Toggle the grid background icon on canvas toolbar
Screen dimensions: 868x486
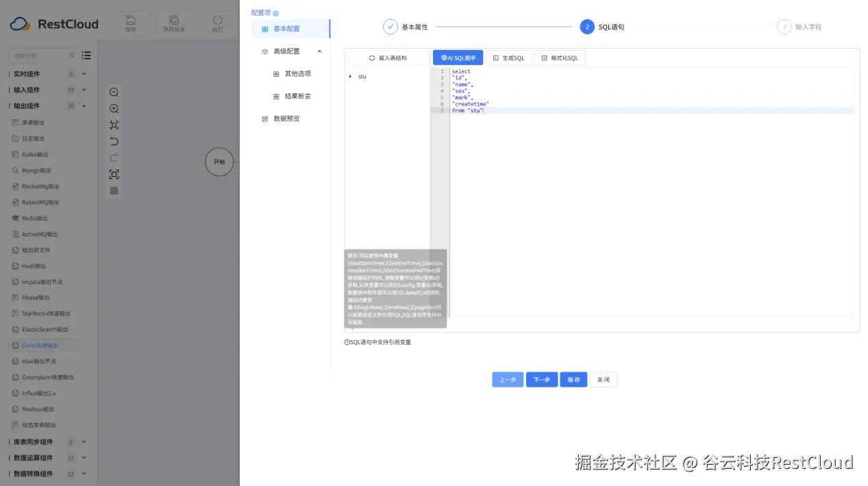[x=114, y=190]
